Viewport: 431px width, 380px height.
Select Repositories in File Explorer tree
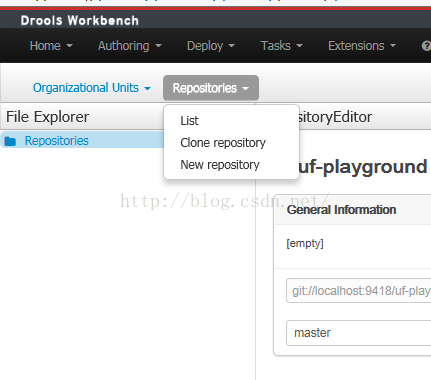point(57,141)
